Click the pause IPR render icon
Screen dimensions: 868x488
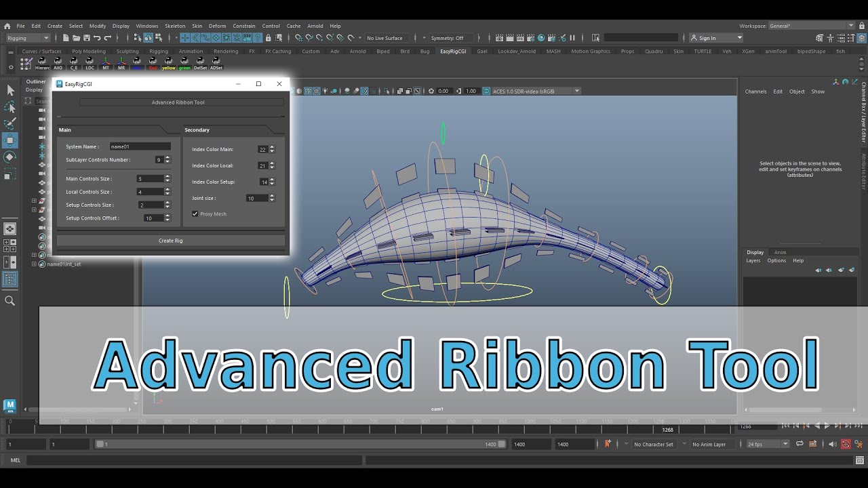point(572,38)
